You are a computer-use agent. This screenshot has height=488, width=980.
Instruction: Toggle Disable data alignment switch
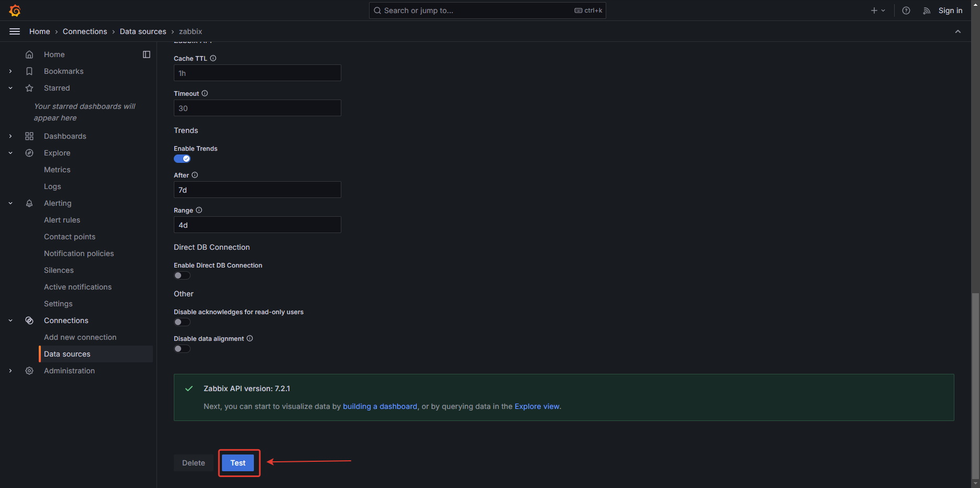(182, 349)
